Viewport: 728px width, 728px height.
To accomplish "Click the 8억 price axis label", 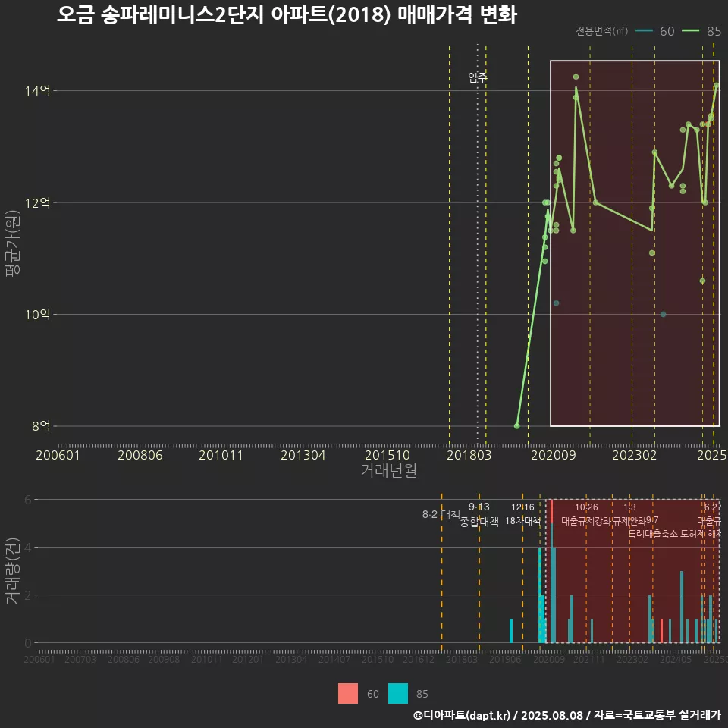I will click(41, 425).
